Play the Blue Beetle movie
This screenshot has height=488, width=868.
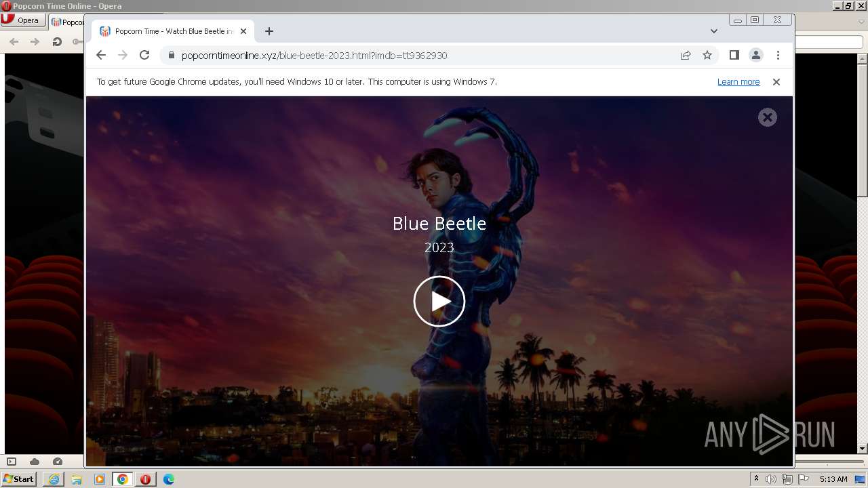[439, 301]
